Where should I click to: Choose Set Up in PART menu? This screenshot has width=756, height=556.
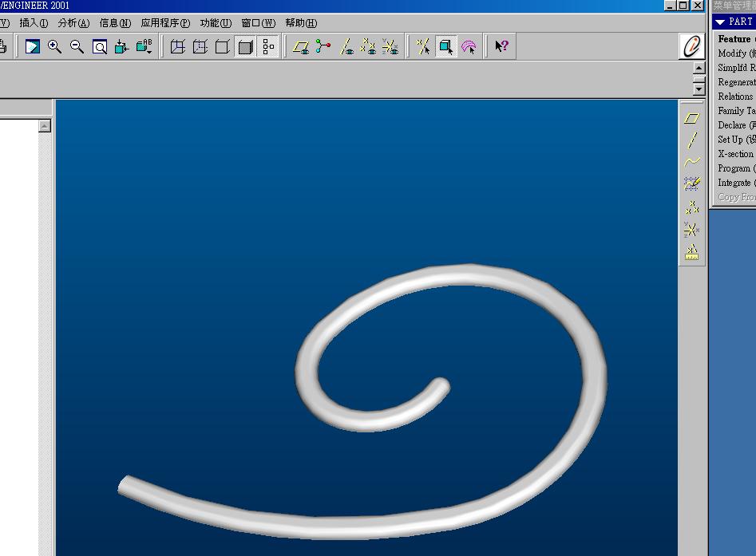[736, 140]
